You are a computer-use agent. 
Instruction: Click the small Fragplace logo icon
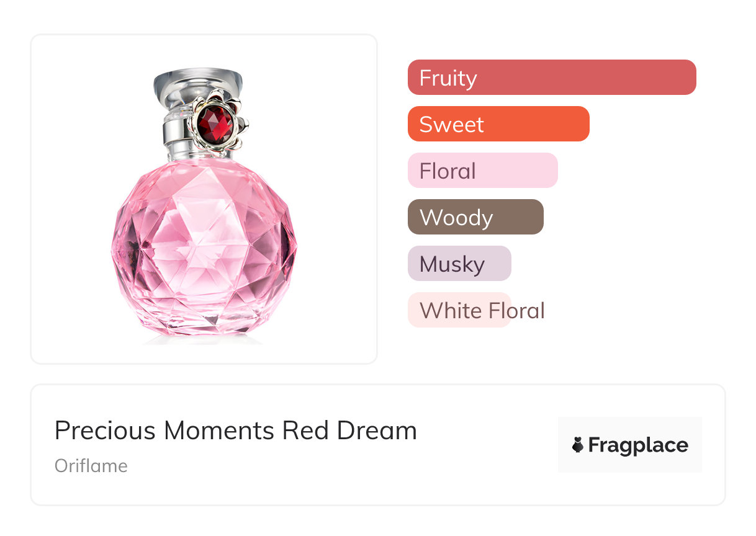pyautogui.click(x=578, y=445)
